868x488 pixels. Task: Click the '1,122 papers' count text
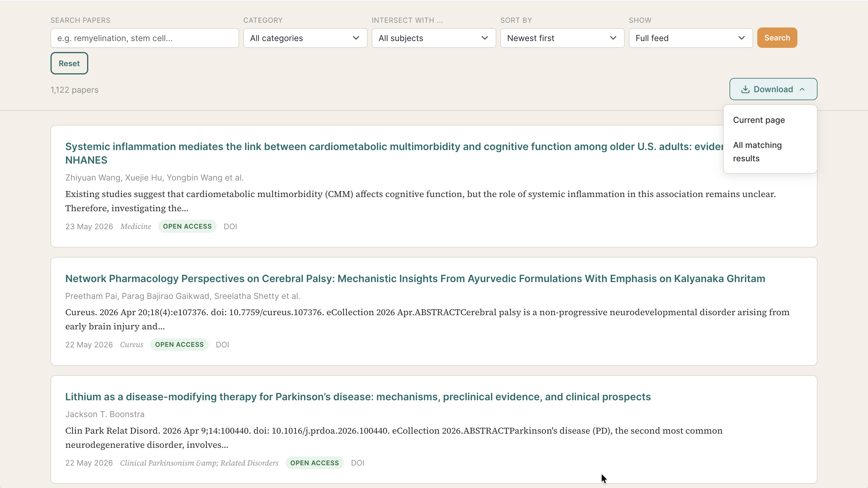click(x=74, y=90)
